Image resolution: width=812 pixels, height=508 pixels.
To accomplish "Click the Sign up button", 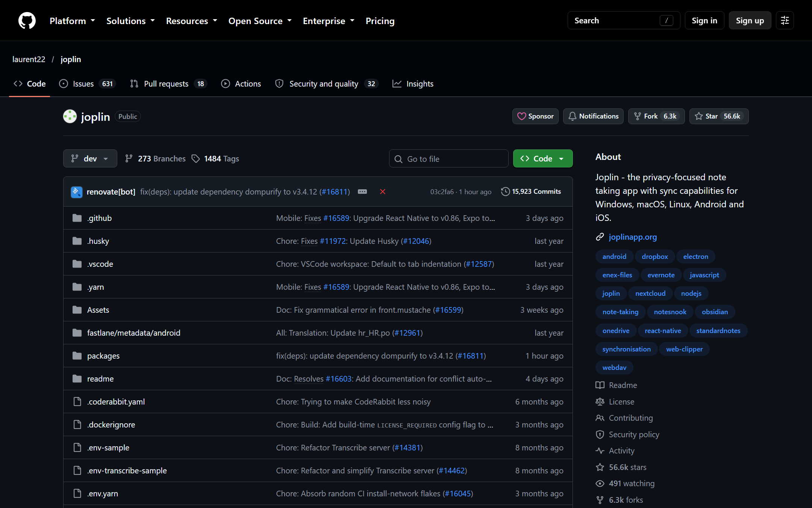I will coord(750,20).
